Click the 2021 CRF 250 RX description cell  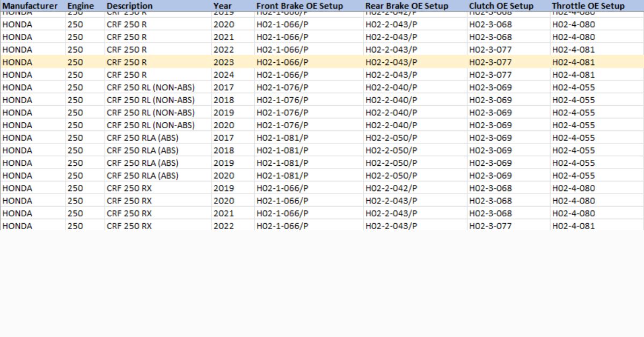[129, 214]
